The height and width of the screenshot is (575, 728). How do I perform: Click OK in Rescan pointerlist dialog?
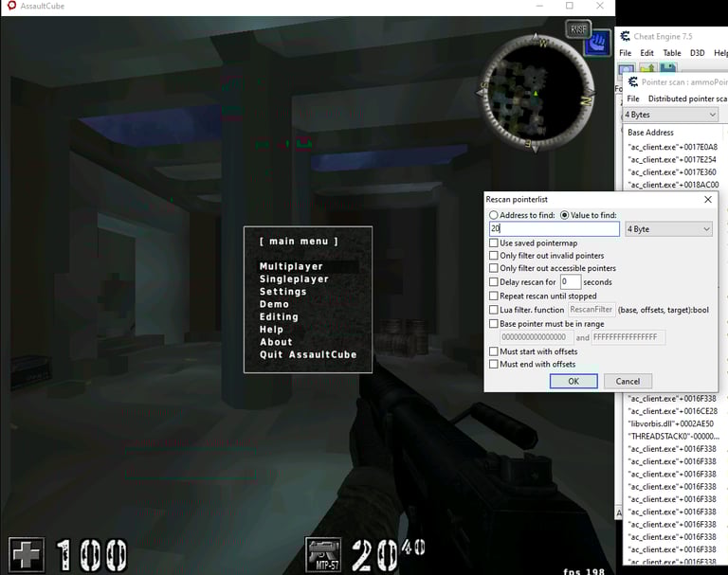pos(573,382)
